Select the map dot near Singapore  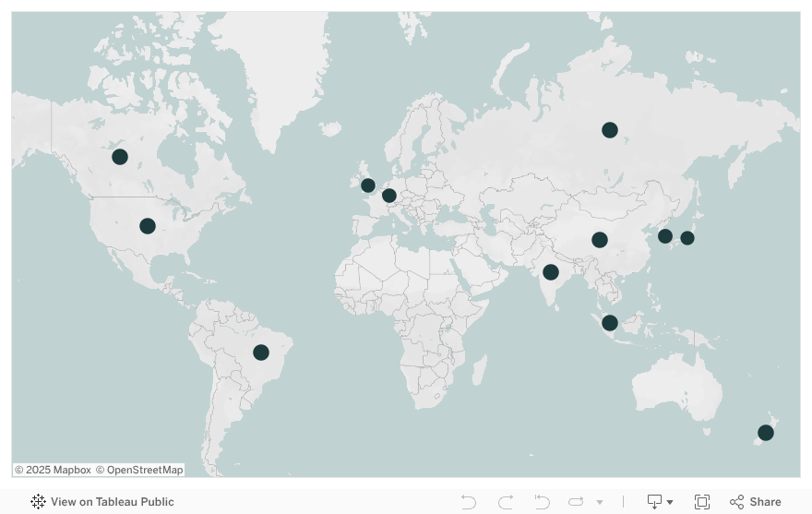(610, 323)
